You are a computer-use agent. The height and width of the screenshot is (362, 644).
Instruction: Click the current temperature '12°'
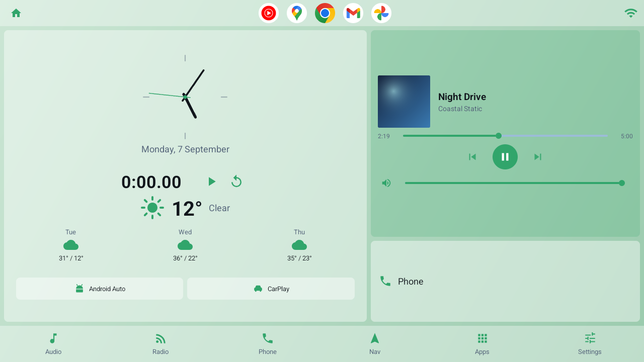(187, 209)
